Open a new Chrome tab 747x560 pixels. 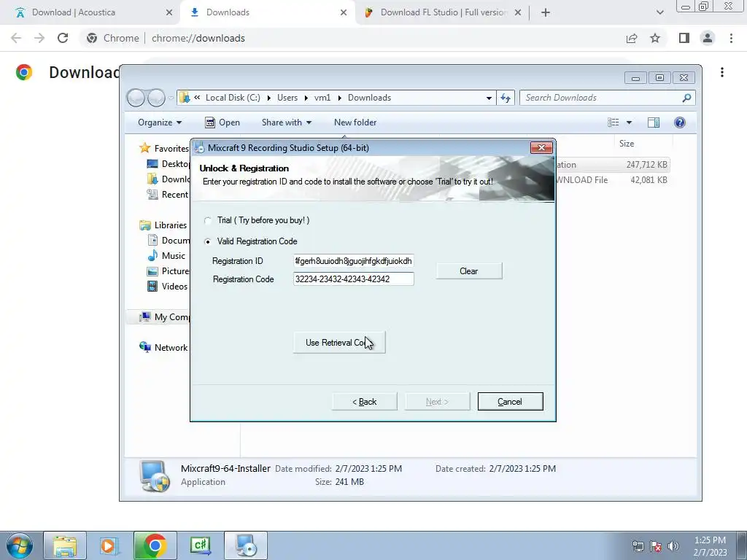pyautogui.click(x=546, y=12)
